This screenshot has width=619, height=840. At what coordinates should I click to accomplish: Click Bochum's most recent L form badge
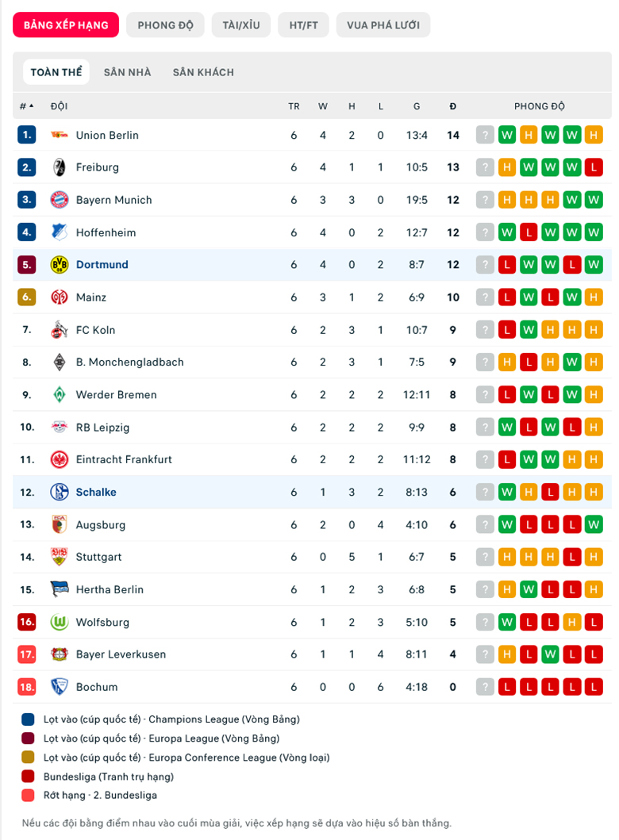(x=594, y=687)
